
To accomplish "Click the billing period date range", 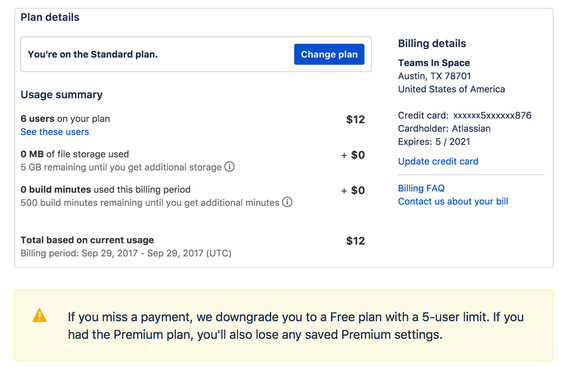I will click(156, 253).
